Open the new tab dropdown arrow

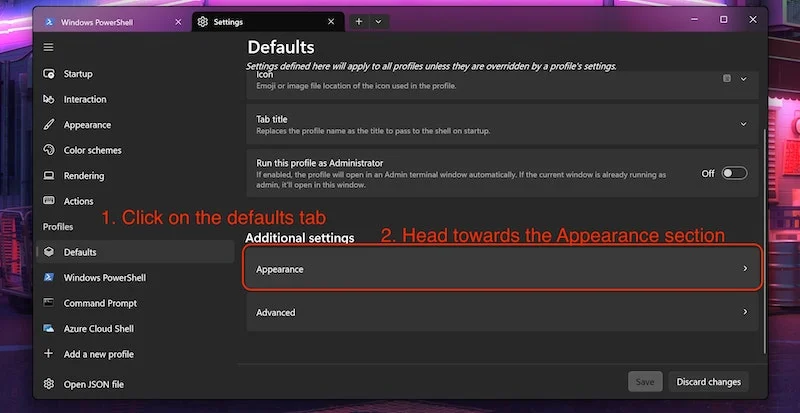(x=378, y=22)
